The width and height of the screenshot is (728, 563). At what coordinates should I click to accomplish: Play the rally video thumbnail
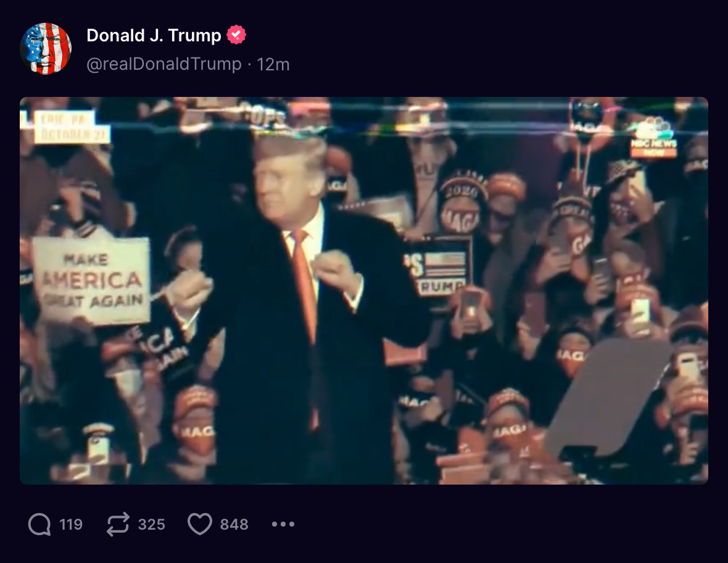pos(363,291)
